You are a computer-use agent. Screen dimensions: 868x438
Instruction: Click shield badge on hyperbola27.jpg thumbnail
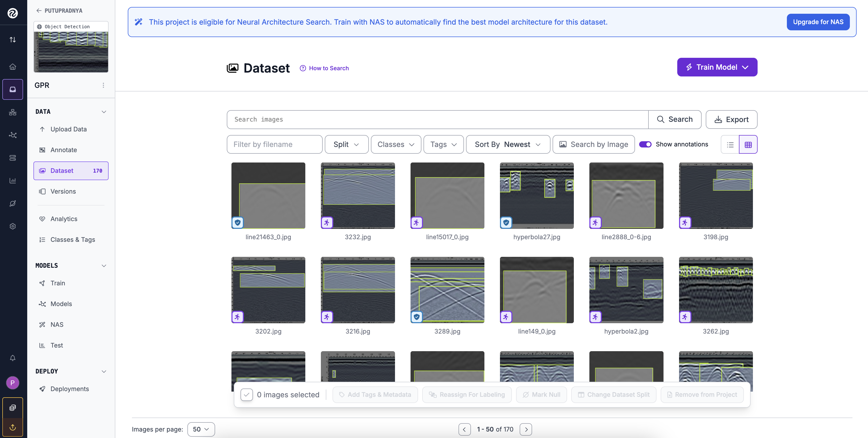[506, 223]
